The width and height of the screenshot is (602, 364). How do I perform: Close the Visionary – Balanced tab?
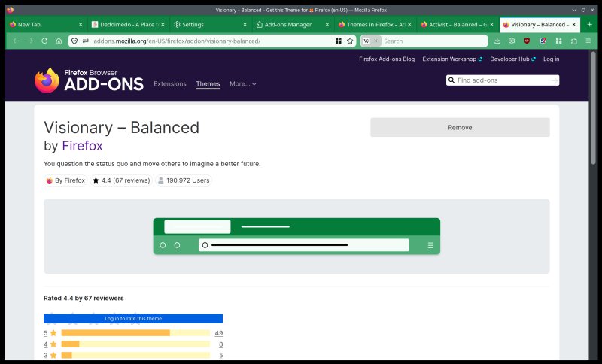coord(573,25)
